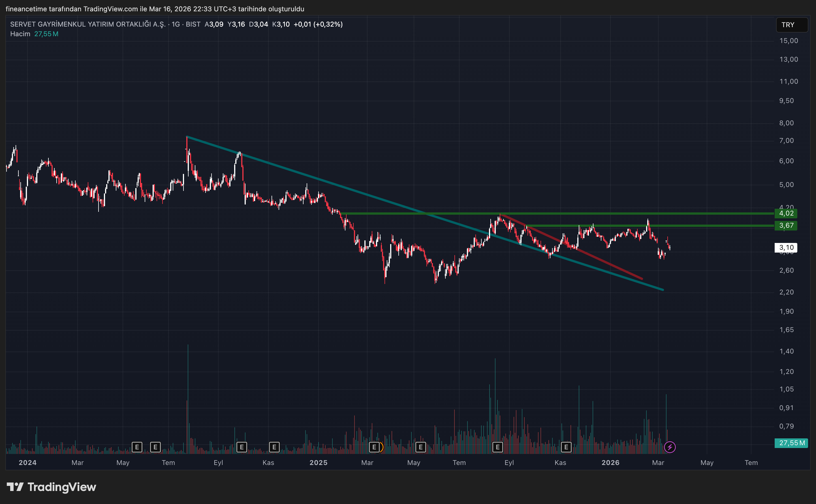Image resolution: width=816 pixels, height=504 pixels.
Task: Click the 2025 label on the time axis
Action: (318, 463)
